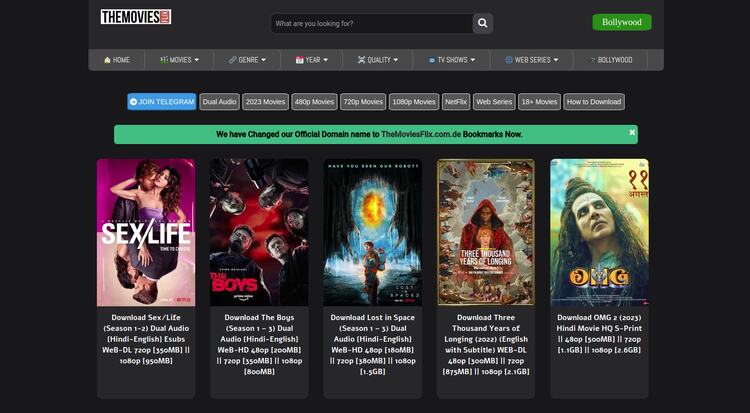The width and height of the screenshot is (750, 413).
Task: Open the Sex/Life poster thumbnail
Action: point(146,232)
